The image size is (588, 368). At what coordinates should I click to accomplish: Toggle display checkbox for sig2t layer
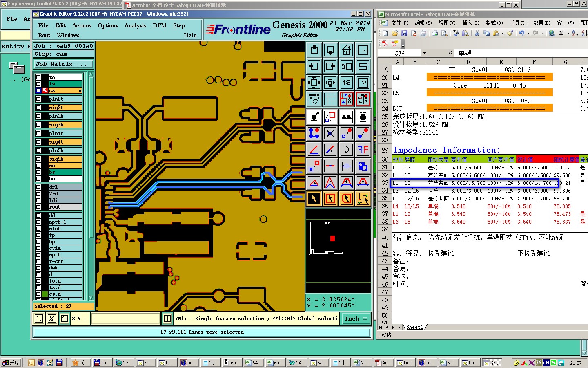(x=38, y=108)
